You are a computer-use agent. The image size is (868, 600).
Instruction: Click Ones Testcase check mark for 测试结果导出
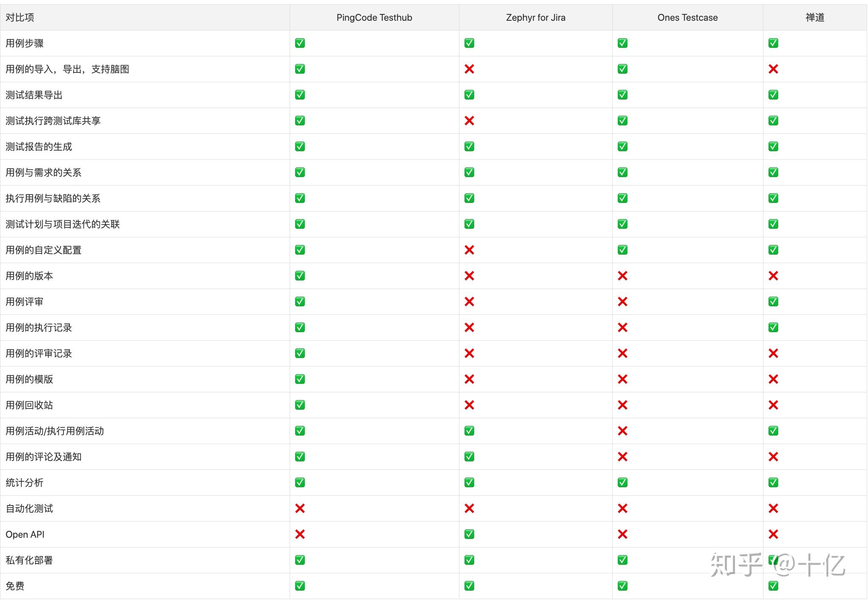[622, 95]
